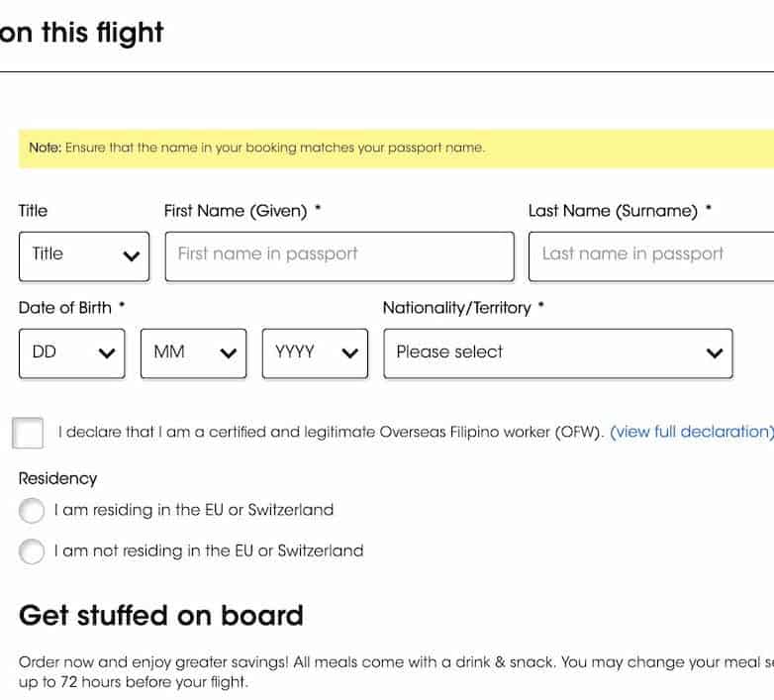Select 'I am residing in the EU or Switzerland'
The width and height of the screenshot is (774, 700).
pos(32,511)
